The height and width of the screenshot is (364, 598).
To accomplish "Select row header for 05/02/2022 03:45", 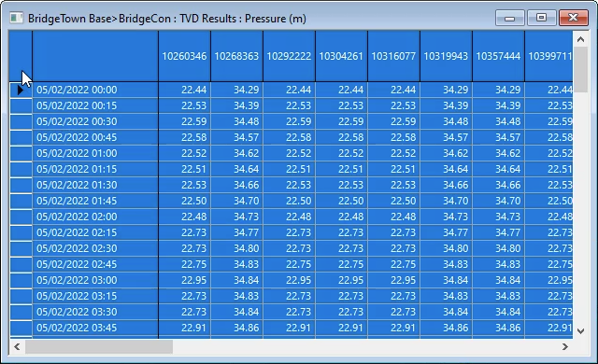I will (21, 328).
